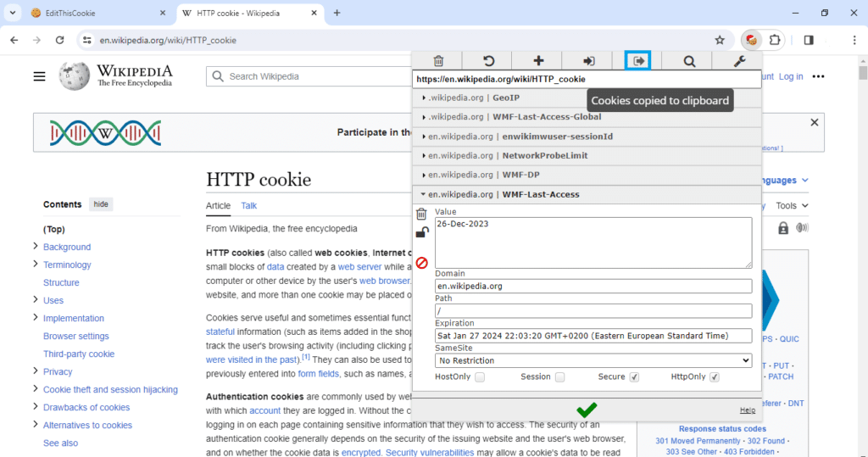
Task: Expand the Terminology contents section
Action: [x=36, y=264]
